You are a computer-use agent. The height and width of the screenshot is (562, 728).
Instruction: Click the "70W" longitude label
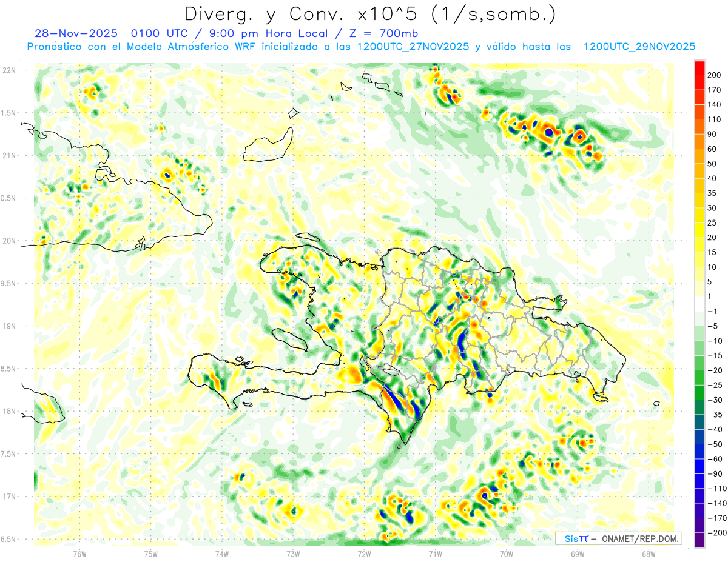point(507,554)
